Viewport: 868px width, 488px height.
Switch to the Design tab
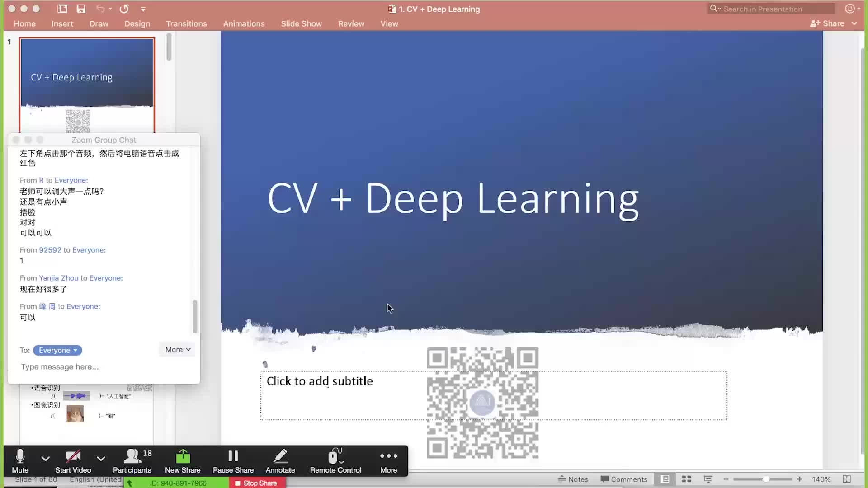click(x=137, y=23)
